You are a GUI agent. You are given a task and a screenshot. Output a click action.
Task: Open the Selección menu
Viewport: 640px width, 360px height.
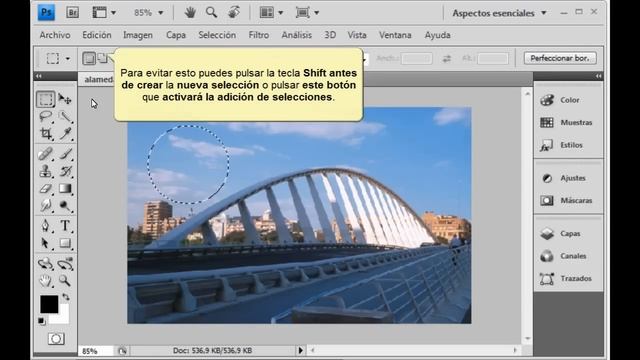coord(217,35)
